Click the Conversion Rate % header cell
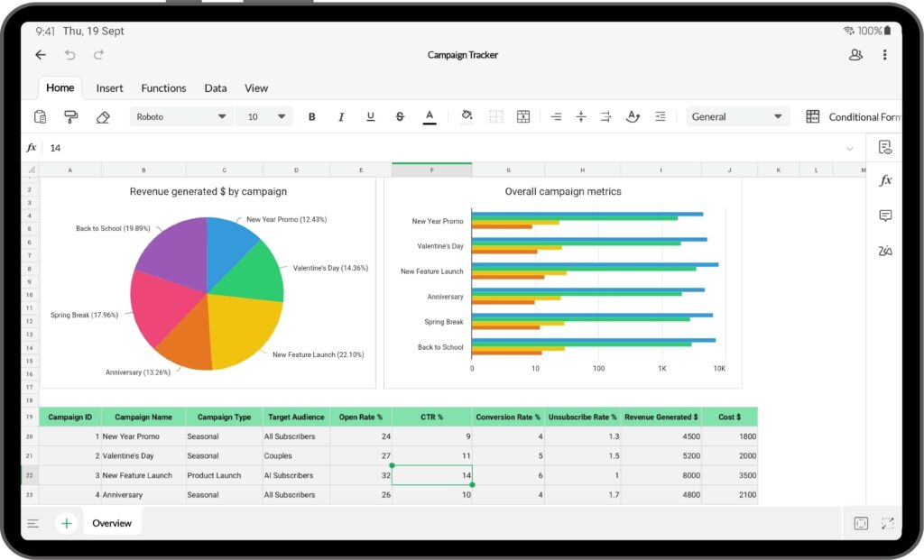This screenshot has width=924, height=560. point(508,417)
